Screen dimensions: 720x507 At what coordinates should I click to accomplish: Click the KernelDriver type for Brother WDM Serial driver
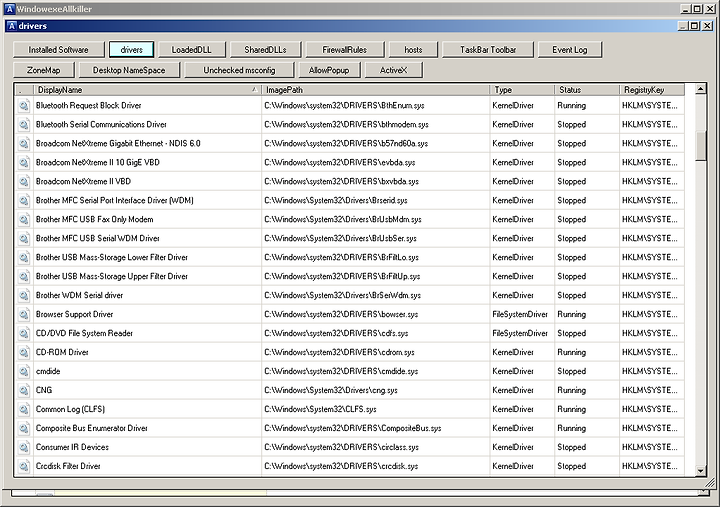click(x=513, y=295)
